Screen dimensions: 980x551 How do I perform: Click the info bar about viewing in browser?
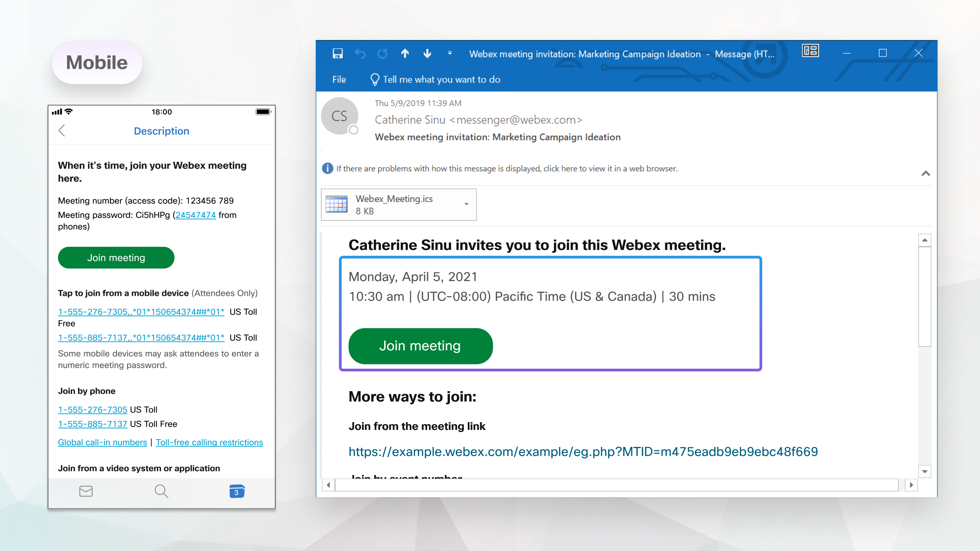tap(507, 168)
